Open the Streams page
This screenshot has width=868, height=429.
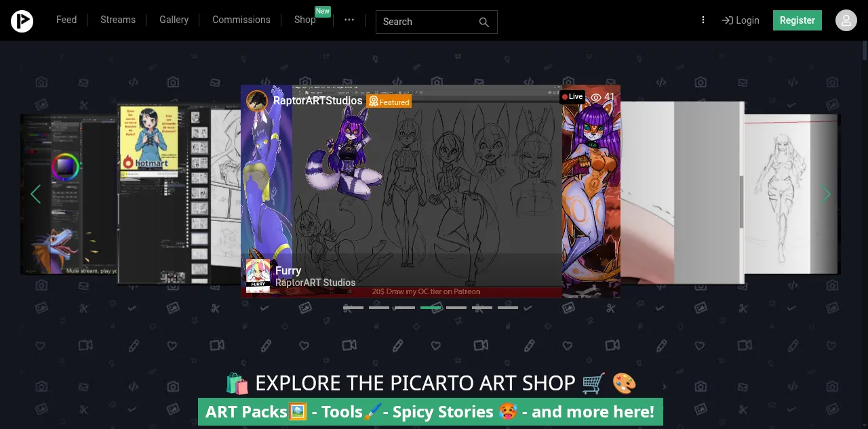click(x=118, y=20)
